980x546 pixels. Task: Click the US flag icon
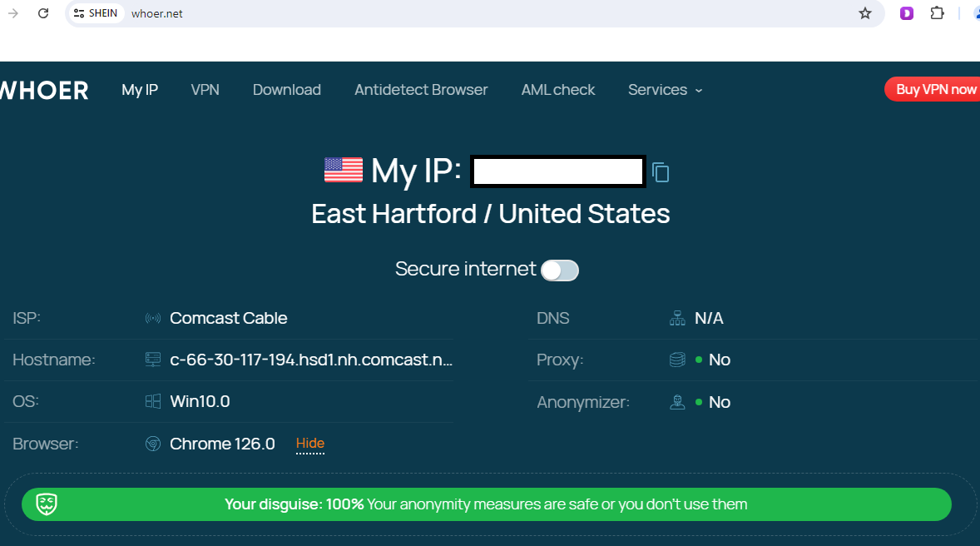(343, 171)
